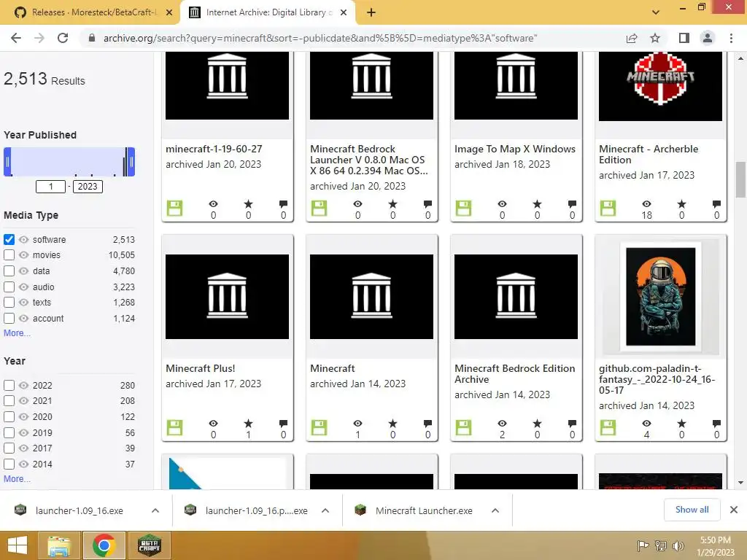Toggle eye icon next to 2020
747x560 pixels.
(x=23, y=416)
